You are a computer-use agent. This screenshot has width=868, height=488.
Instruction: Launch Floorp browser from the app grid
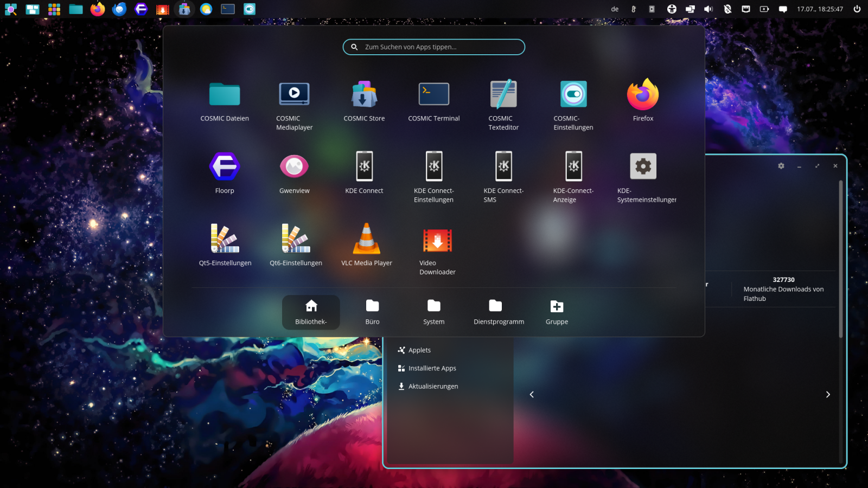point(225,174)
